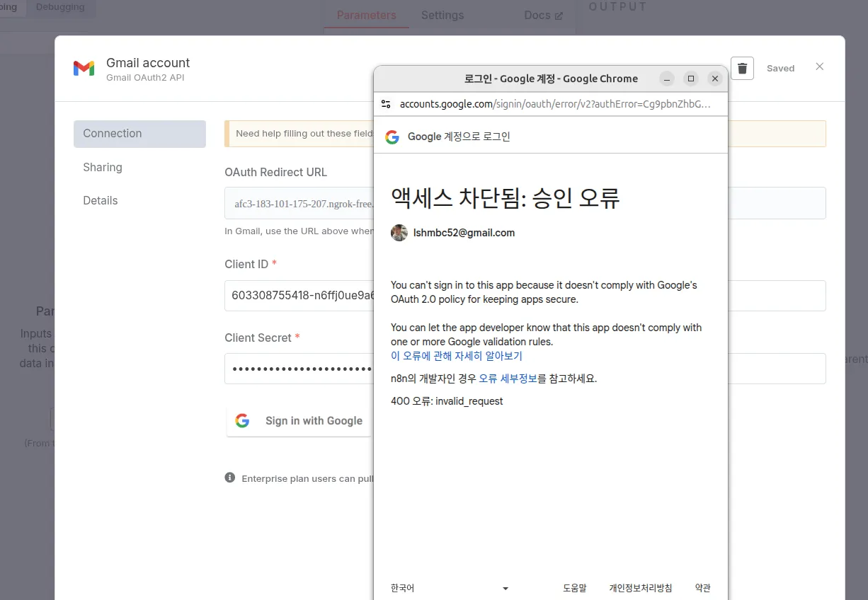Viewport: 868px width, 600px height.
Task: Close the Gmail account credential dialog
Action: pyautogui.click(x=819, y=67)
